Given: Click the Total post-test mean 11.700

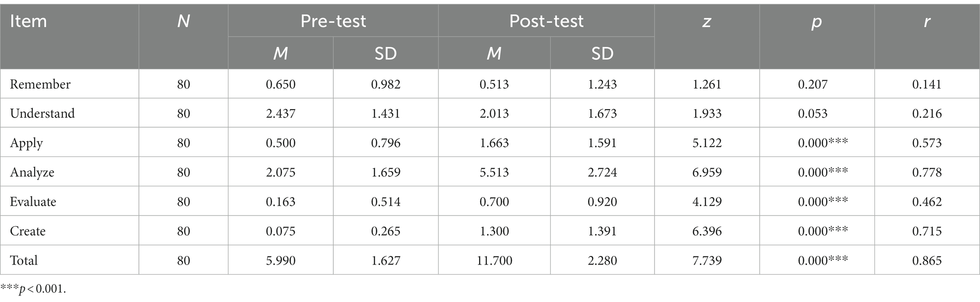Looking at the screenshot, I should coord(494,261).
